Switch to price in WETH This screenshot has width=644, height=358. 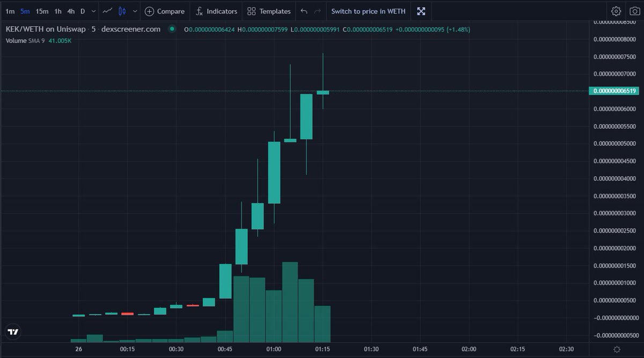tap(368, 11)
